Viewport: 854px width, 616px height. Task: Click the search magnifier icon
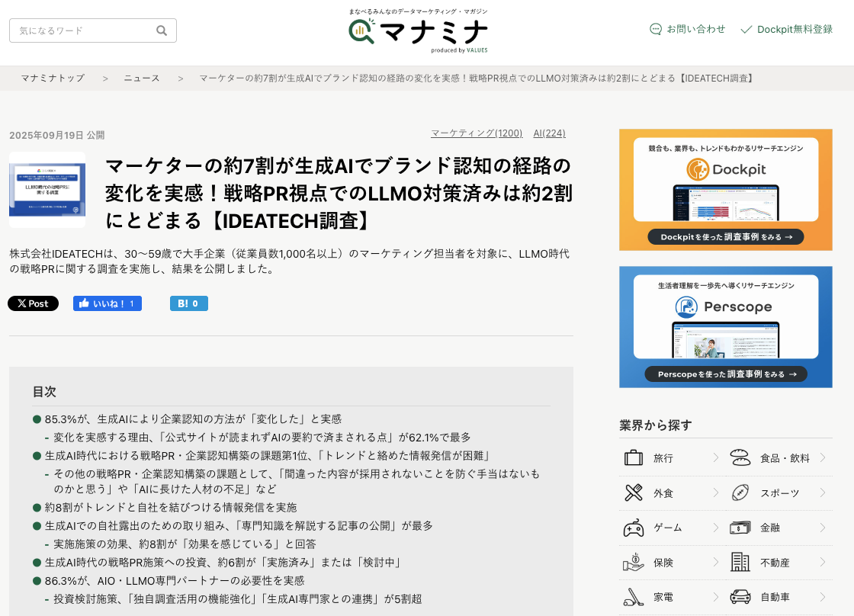(x=162, y=30)
